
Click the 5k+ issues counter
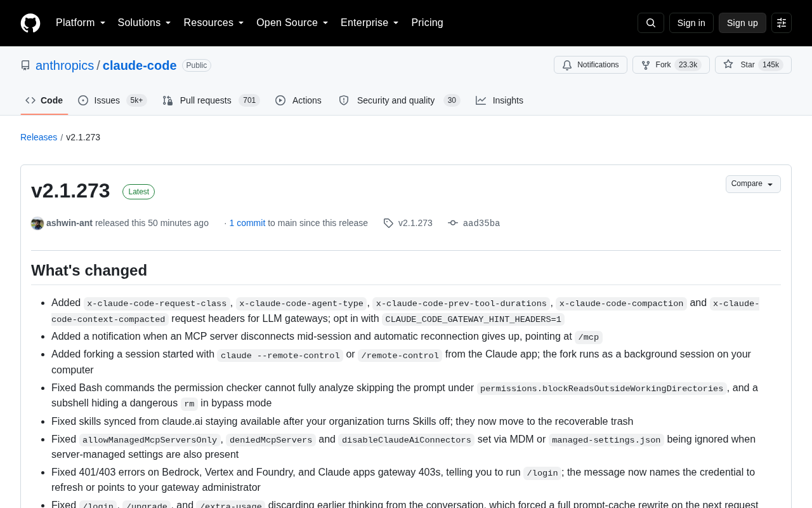(136, 100)
